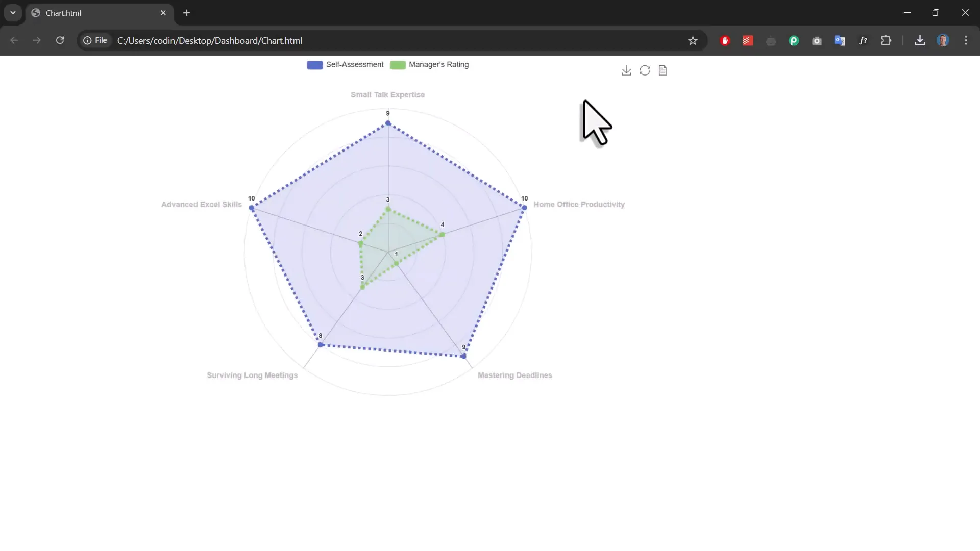Click the green Manager's Rating color swatch
The width and height of the screenshot is (980, 551).
click(398, 65)
